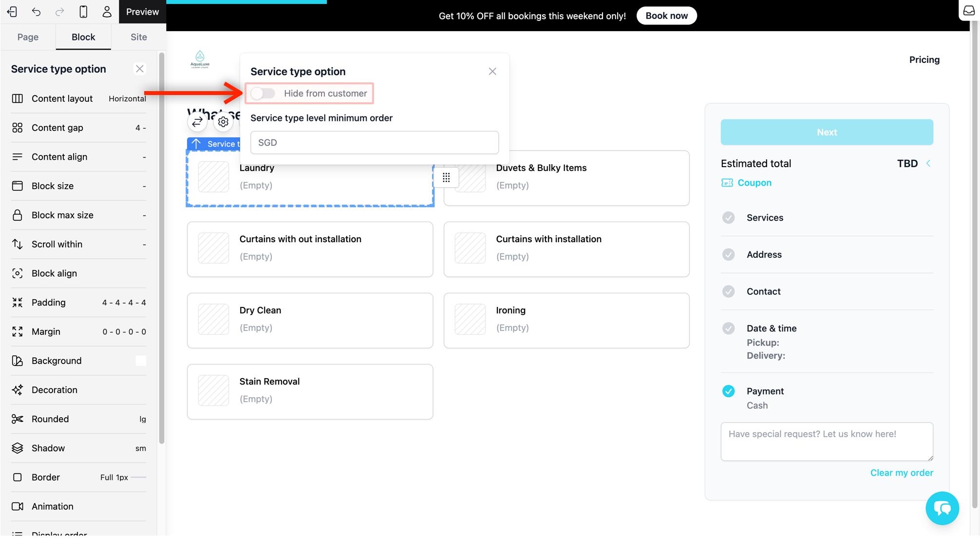The width and height of the screenshot is (980, 538).
Task: Expand Estimated total chevron
Action: pos(928,164)
